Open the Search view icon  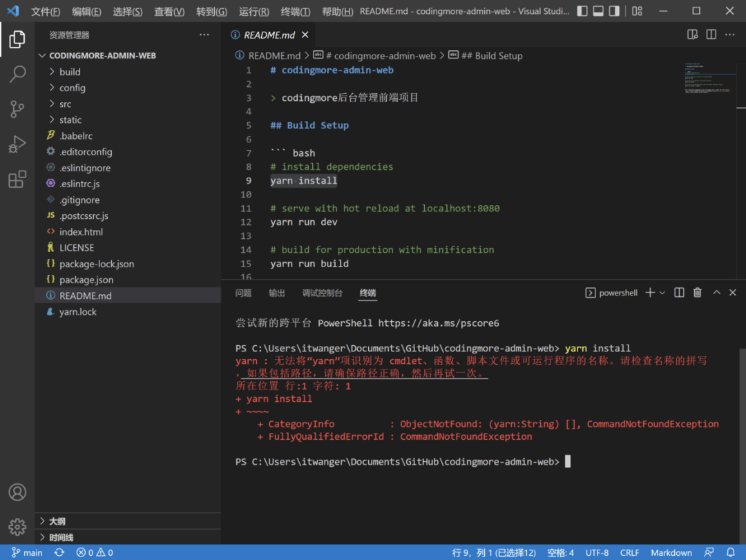[x=17, y=74]
